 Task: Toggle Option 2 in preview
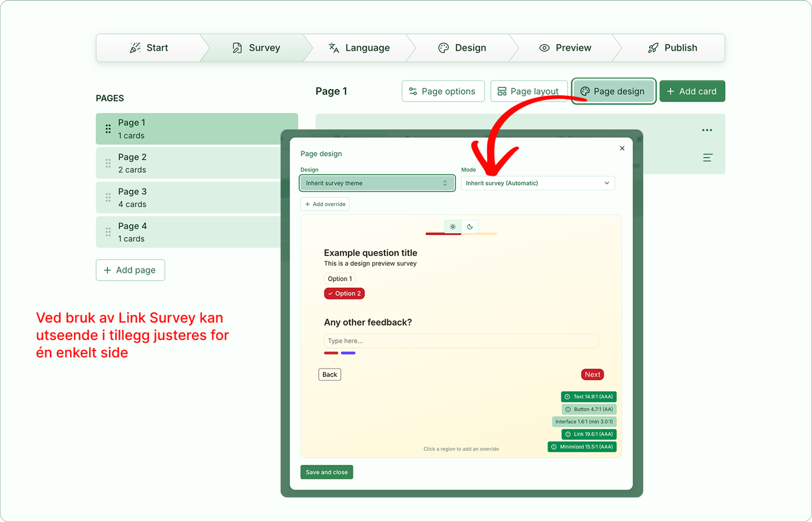point(344,293)
